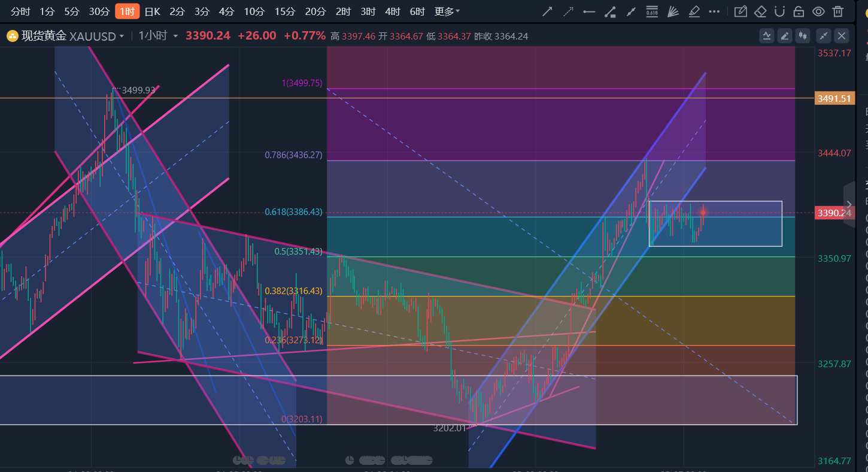Screen dimensions: 868x472
Task: Toggle drawings visibility eye icon
Action: click(818, 11)
